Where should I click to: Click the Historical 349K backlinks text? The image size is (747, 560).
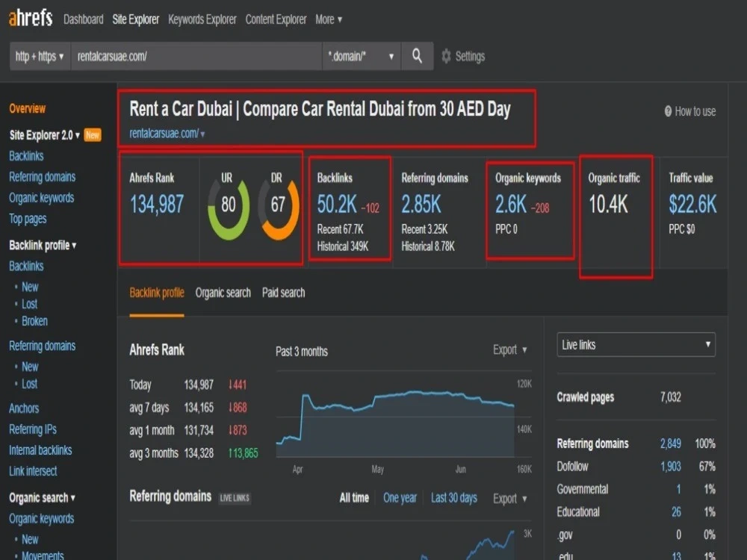343,246
